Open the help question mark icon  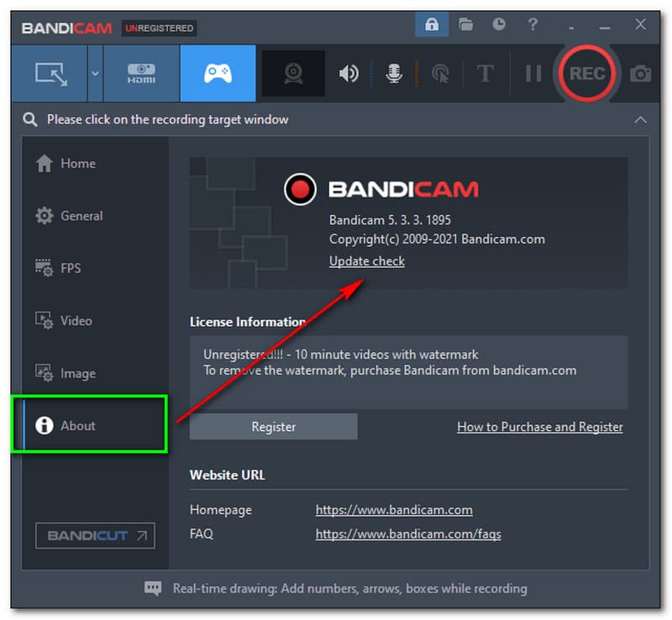533,25
